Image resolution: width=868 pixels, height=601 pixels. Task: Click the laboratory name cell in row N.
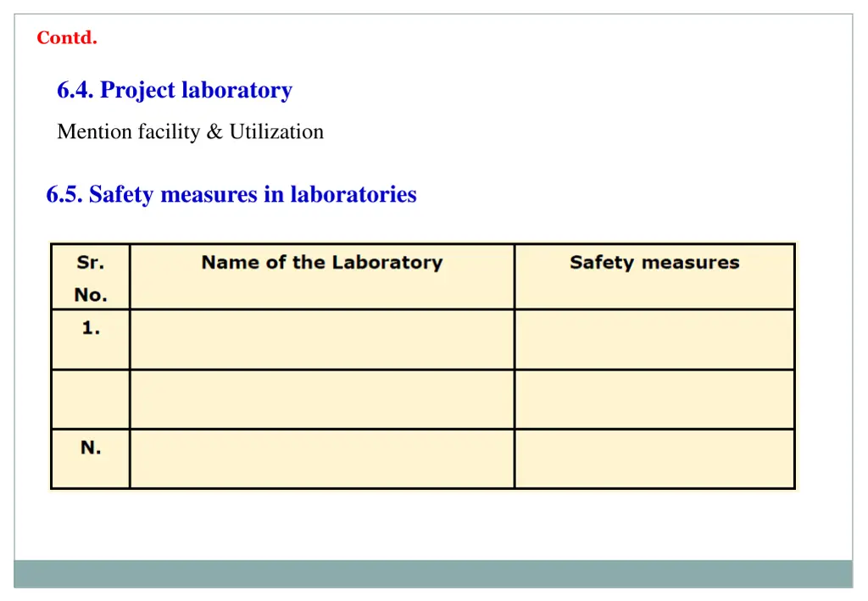pyautogui.click(x=322, y=459)
